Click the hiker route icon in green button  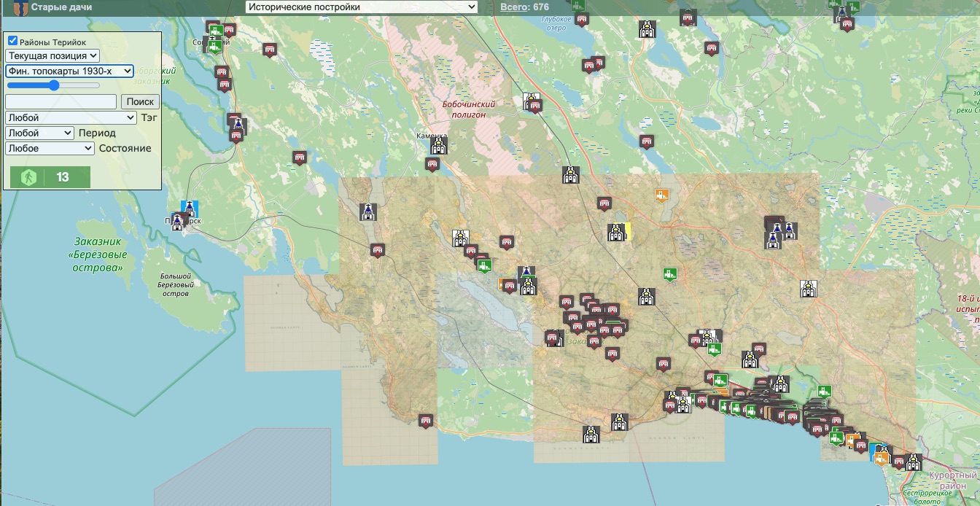tap(28, 177)
